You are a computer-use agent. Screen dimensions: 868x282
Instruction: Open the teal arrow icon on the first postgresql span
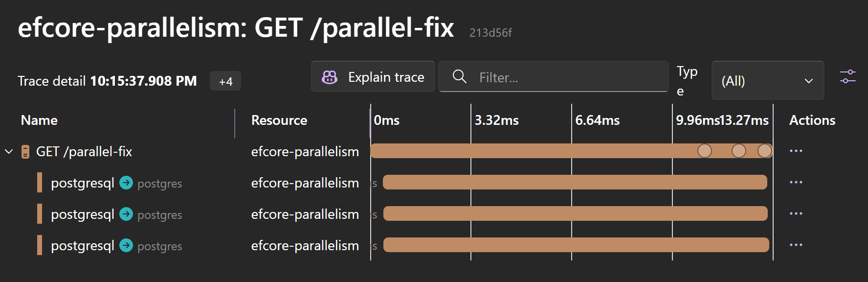point(126,183)
